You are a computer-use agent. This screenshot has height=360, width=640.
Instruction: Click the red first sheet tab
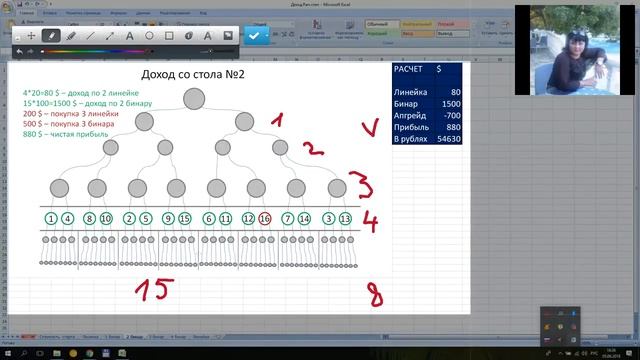[28, 337]
